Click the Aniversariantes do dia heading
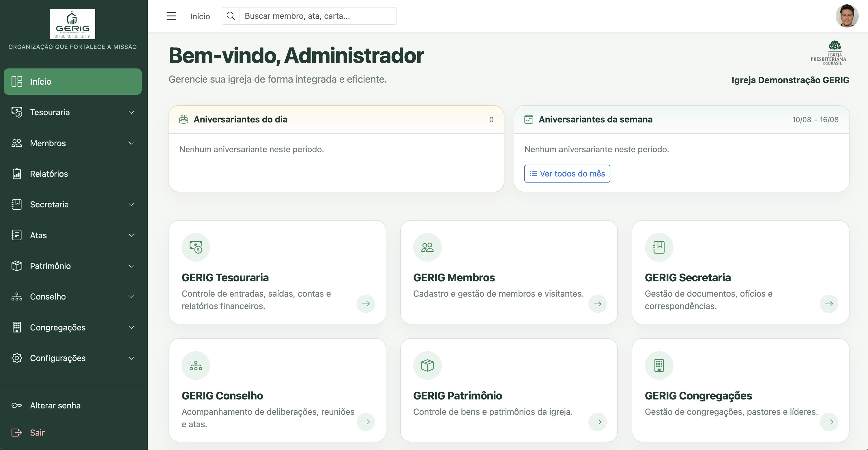The height and width of the screenshot is (450, 868). pos(240,119)
